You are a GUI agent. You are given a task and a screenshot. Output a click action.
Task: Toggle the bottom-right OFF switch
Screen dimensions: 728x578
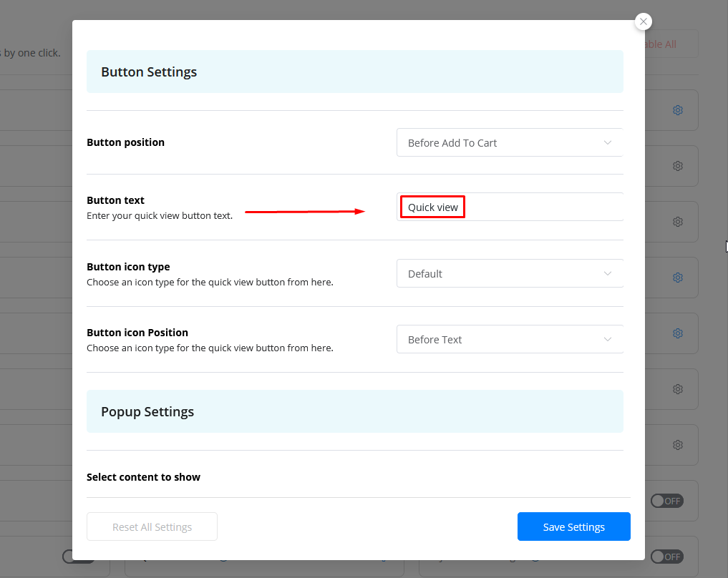click(x=666, y=557)
